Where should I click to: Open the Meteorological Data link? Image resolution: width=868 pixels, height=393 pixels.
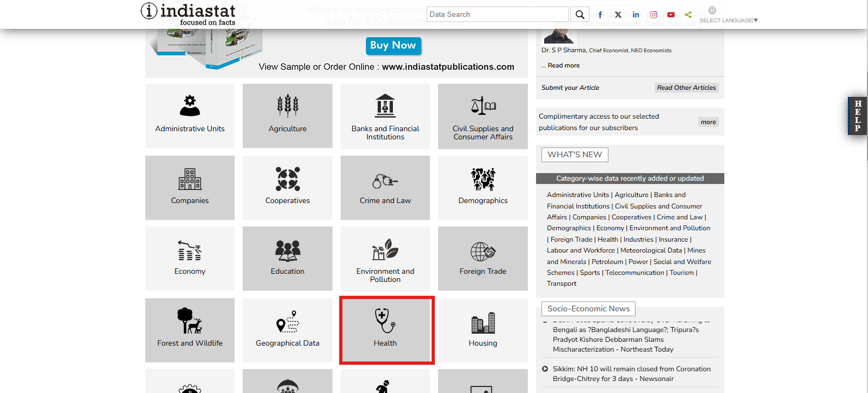pyautogui.click(x=651, y=250)
